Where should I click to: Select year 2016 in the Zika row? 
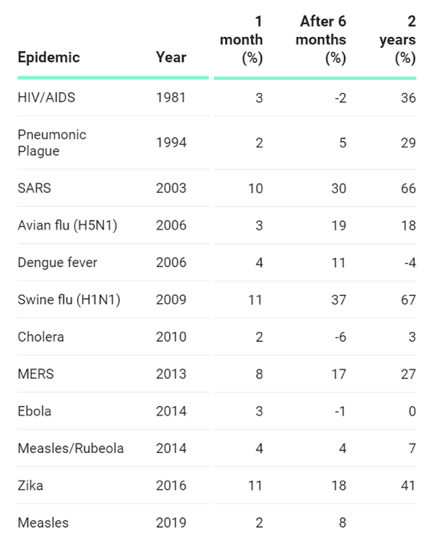click(171, 486)
